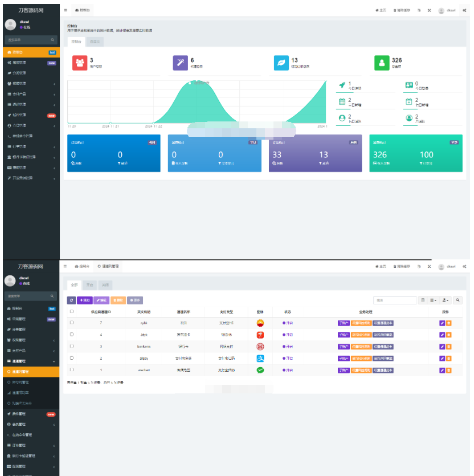Click the search input field above the channel table

[395, 300]
